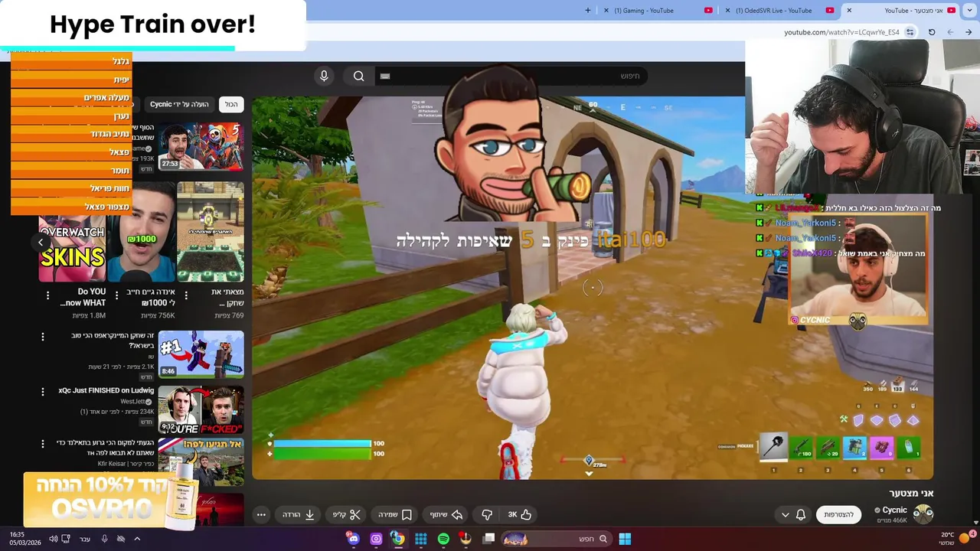Open Task View icon on taskbar
Viewport: 980px width, 551px height.
click(x=488, y=539)
